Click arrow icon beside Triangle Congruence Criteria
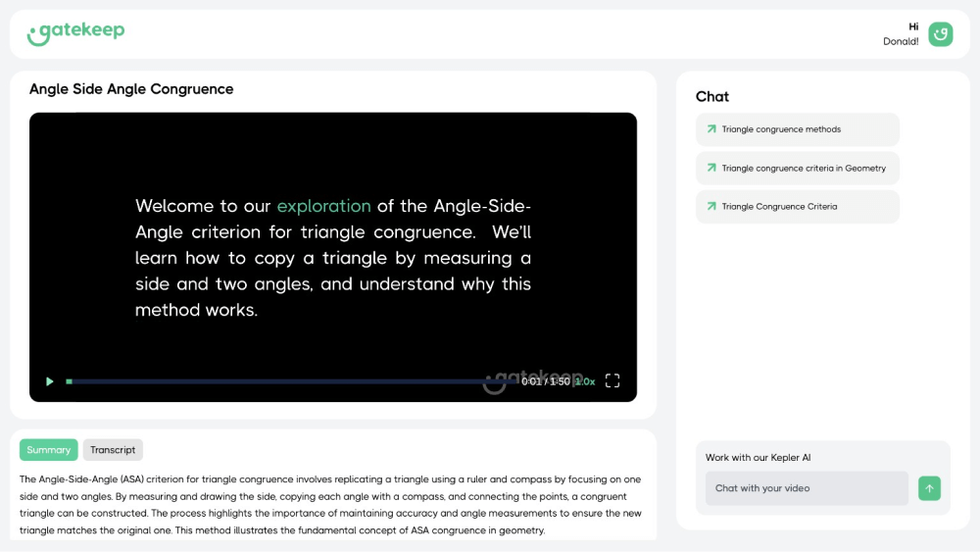This screenshot has width=980, height=552. (x=711, y=207)
